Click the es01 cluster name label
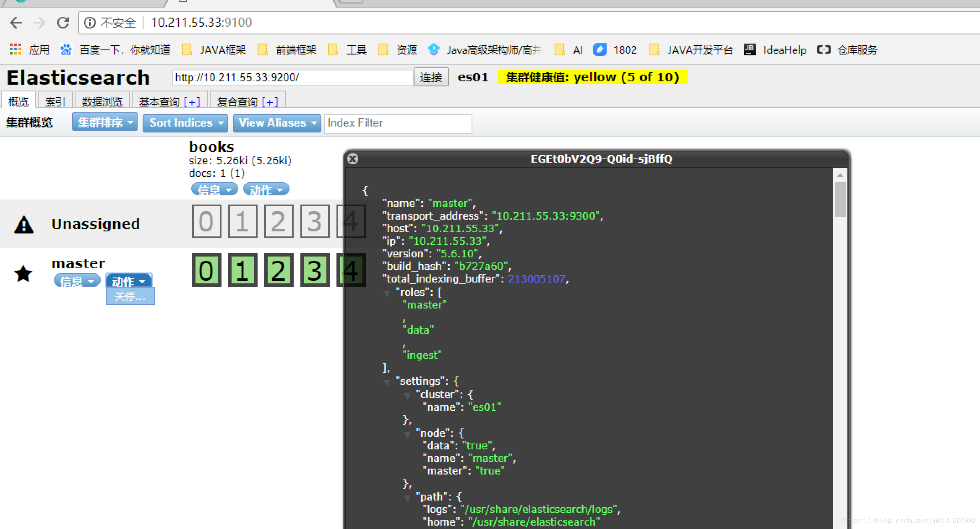 [x=473, y=77]
